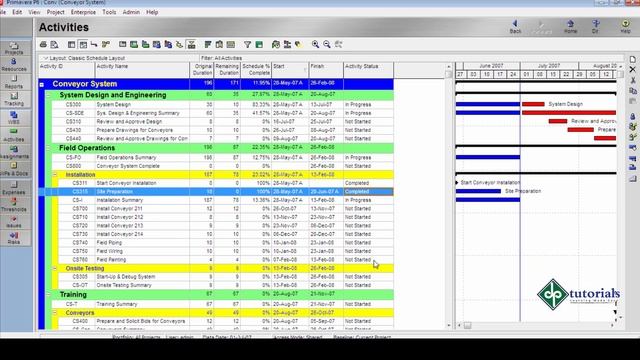Click the Print icon in the toolbar
The image size is (640, 360).
pyautogui.click(x=43, y=44)
